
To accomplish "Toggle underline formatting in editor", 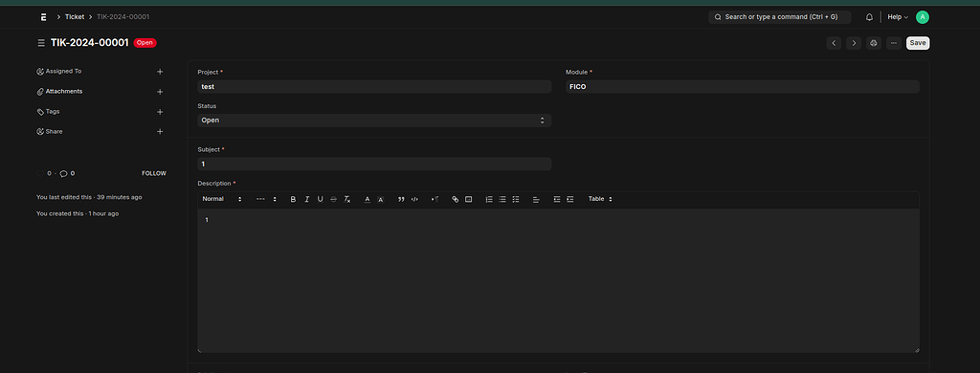I will [x=320, y=199].
